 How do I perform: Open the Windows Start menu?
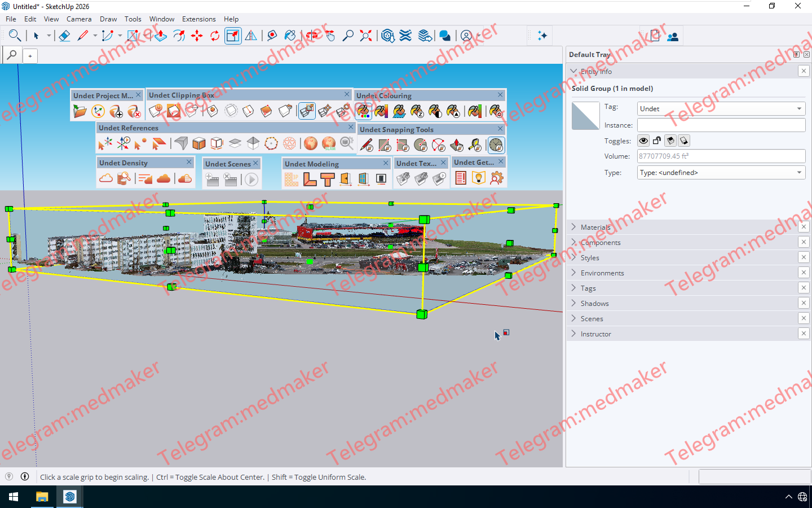click(14, 497)
